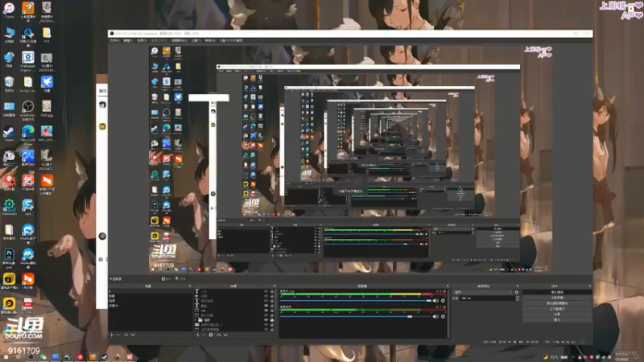The height and width of the screenshot is (362, 644).
Task: Click the 属性 properties button in the source toolbar
Action: tap(167, 278)
